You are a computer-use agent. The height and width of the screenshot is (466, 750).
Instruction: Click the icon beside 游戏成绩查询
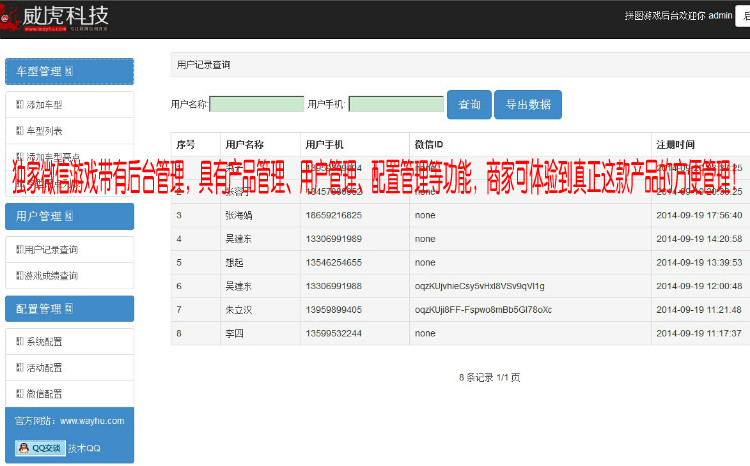click(20, 275)
